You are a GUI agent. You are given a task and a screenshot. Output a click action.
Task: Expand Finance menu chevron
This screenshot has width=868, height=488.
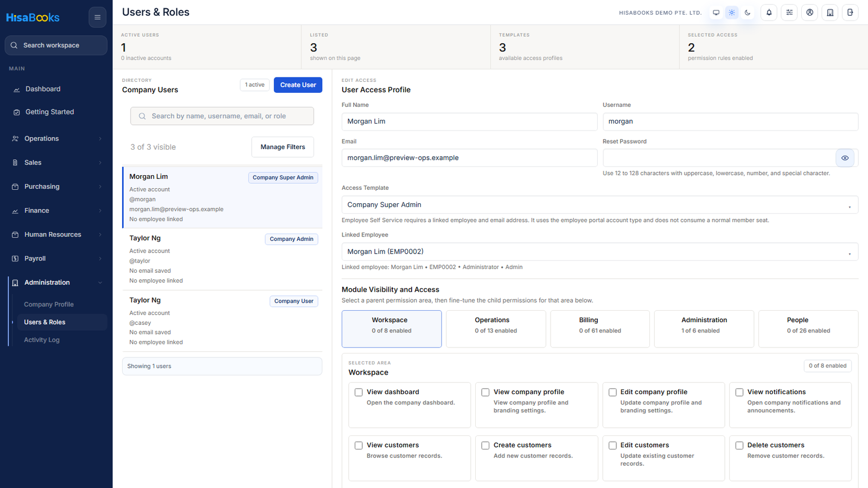pos(100,211)
